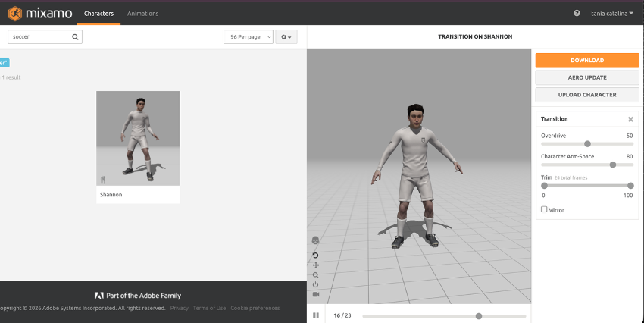
Task: Click the power icon in viewer
Action: coord(315,284)
